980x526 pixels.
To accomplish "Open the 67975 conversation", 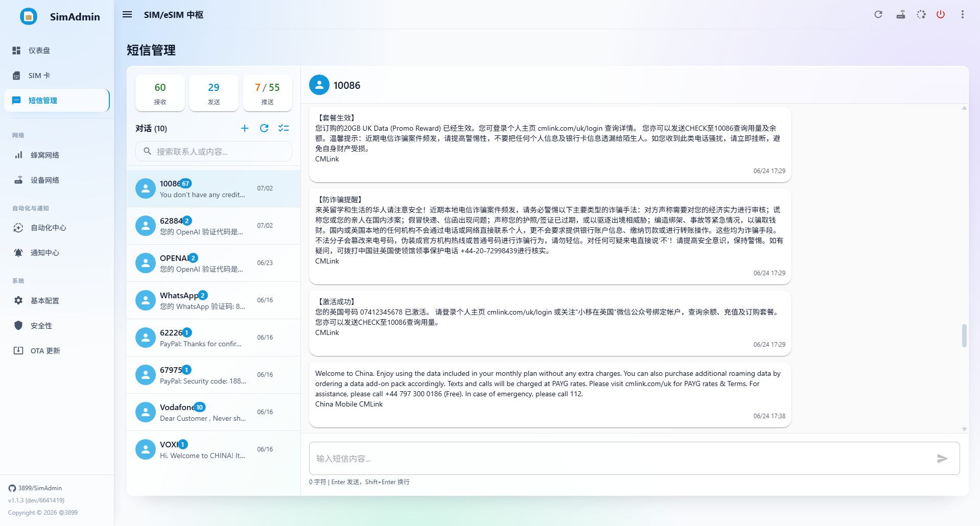I will click(214, 375).
